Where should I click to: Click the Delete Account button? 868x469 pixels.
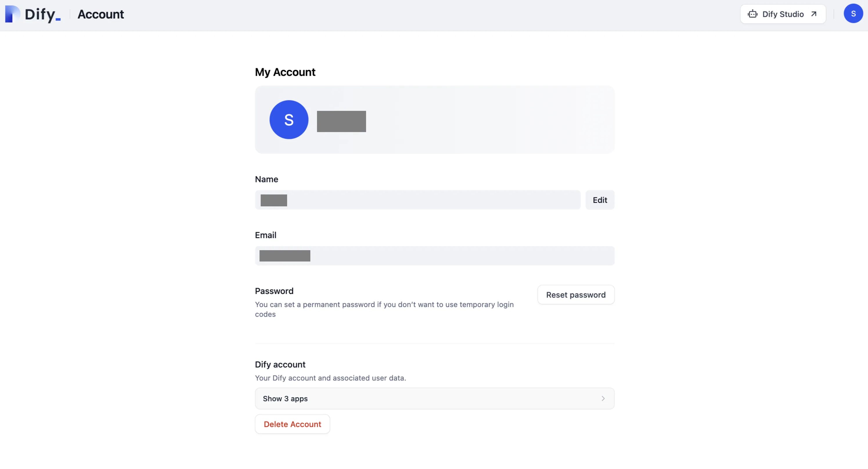[292, 424]
